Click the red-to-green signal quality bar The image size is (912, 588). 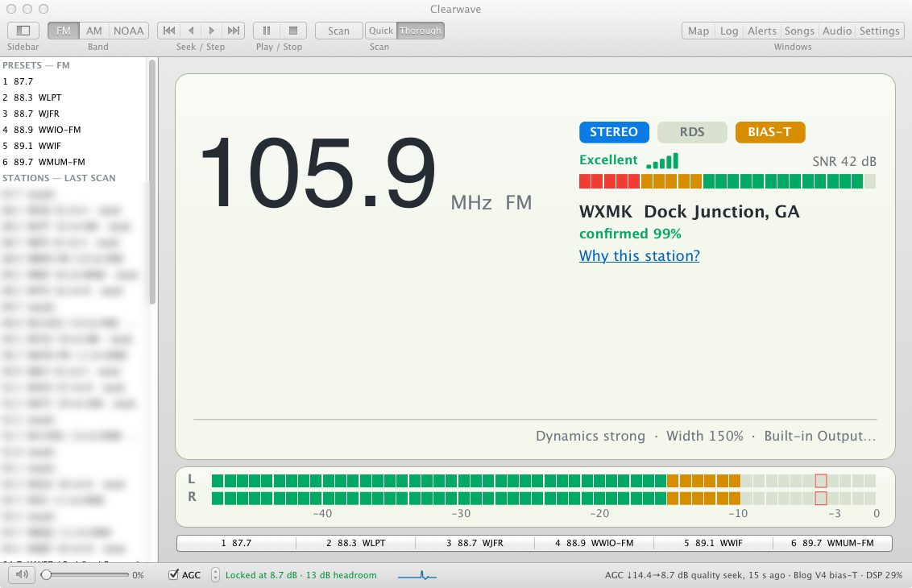[727, 181]
